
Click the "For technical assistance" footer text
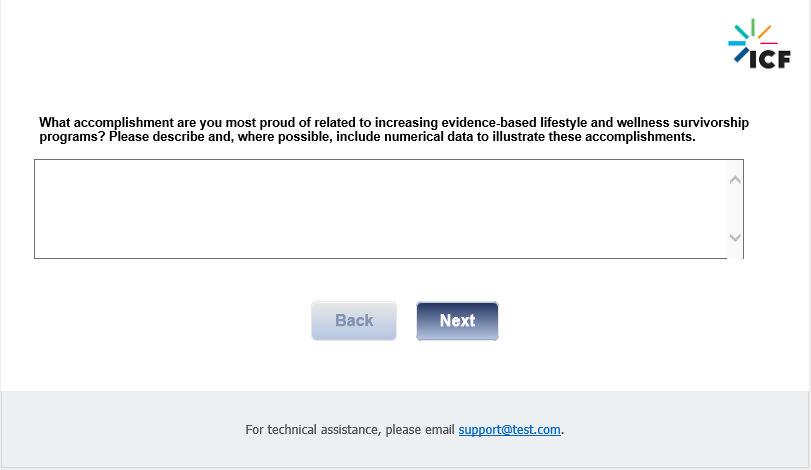tap(312, 430)
